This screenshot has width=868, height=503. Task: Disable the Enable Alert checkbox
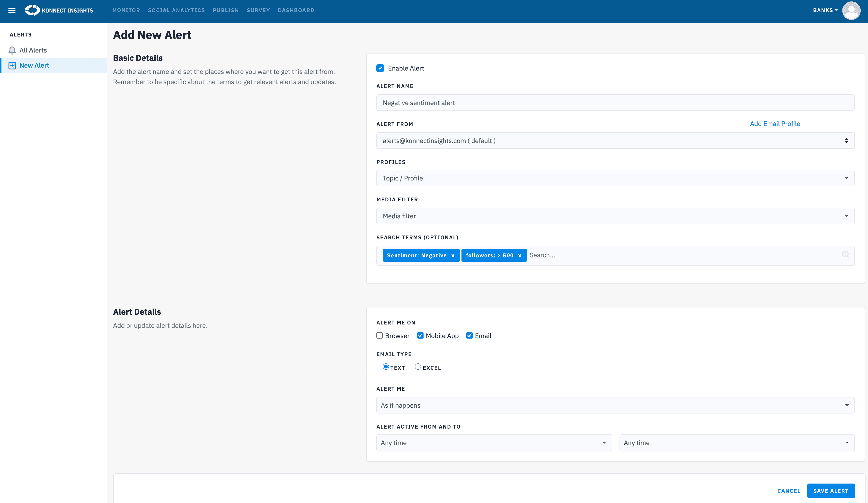point(380,68)
